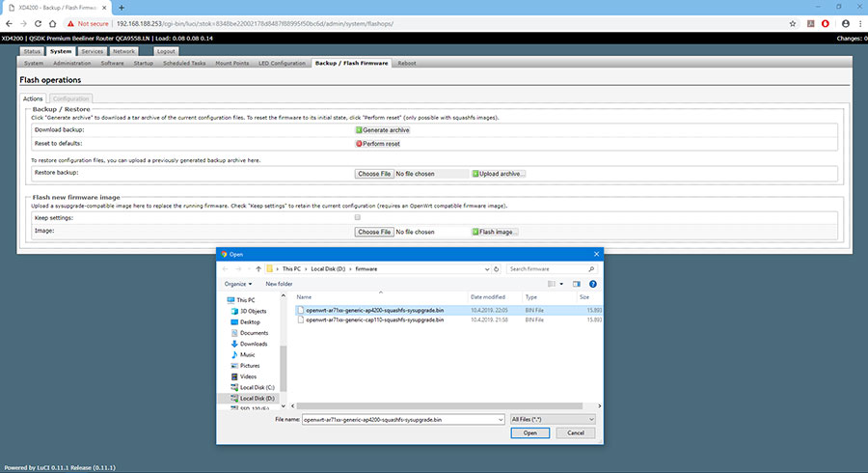Select the Music folder in navigation pane
Image resolution: width=868 pixels, height=473 pixels.
click(x=248, y=354)
